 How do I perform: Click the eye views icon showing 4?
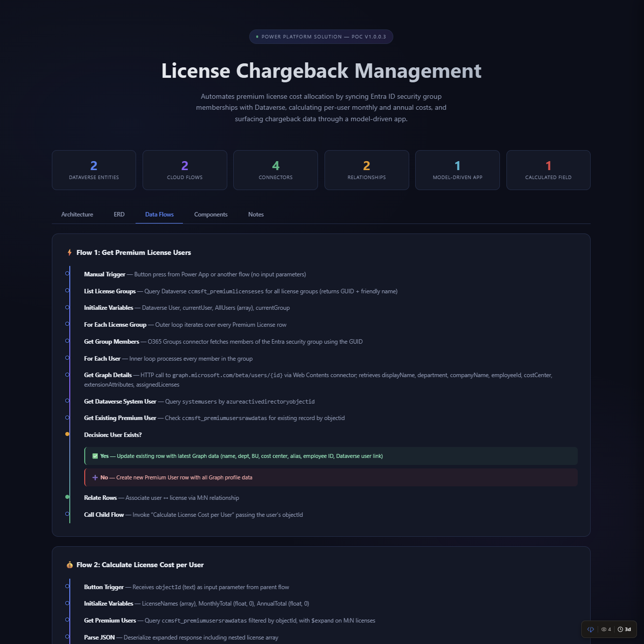point(605,629)
